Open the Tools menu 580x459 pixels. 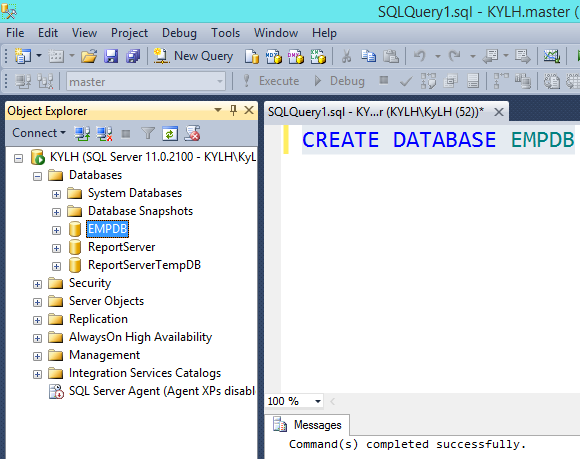pos(225,33)
